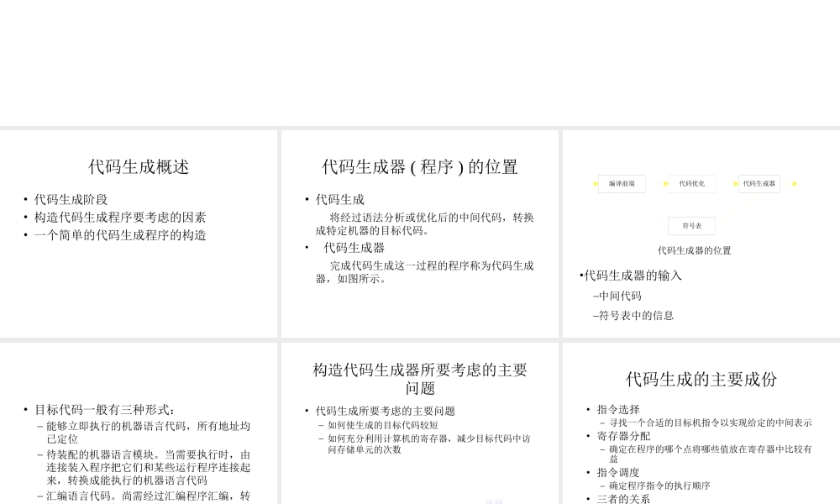Click the bullet 代码生成所要考虑的主要问题

pos(386,411)
